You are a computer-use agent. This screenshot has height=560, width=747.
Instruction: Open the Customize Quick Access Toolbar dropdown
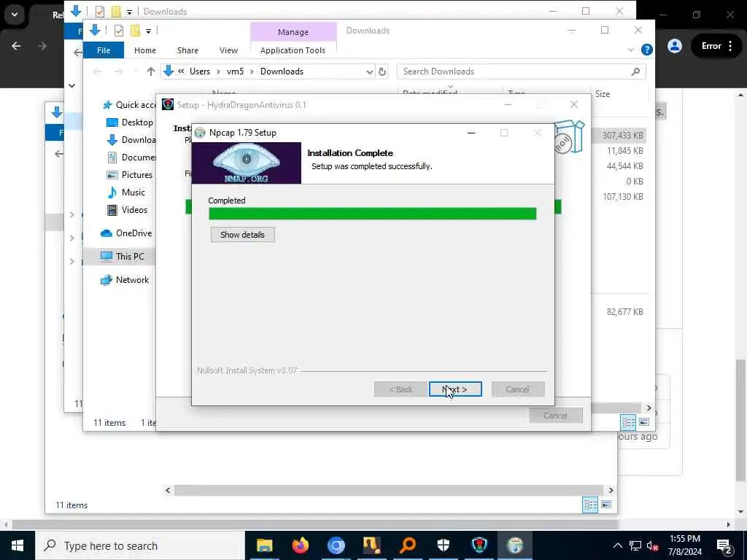[x=149, y=31]
